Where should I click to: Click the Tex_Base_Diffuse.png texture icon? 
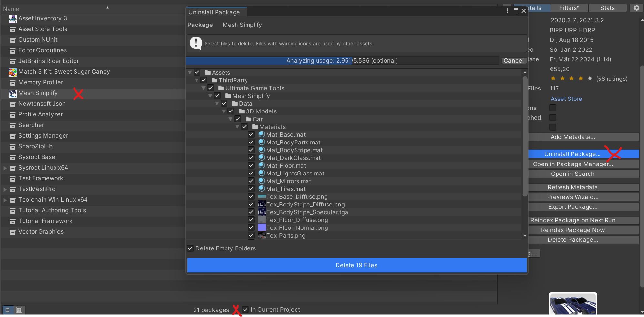pyautogui.click(x=262, y=196)
